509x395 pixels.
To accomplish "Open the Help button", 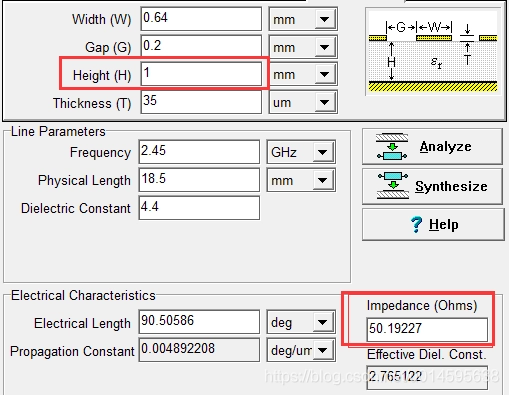I will (x=433, y=224).
